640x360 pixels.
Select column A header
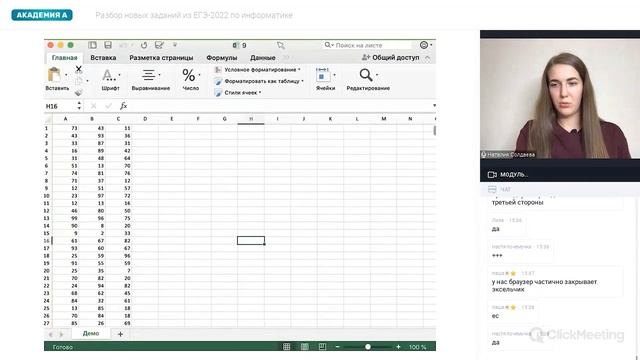point(65,119)
